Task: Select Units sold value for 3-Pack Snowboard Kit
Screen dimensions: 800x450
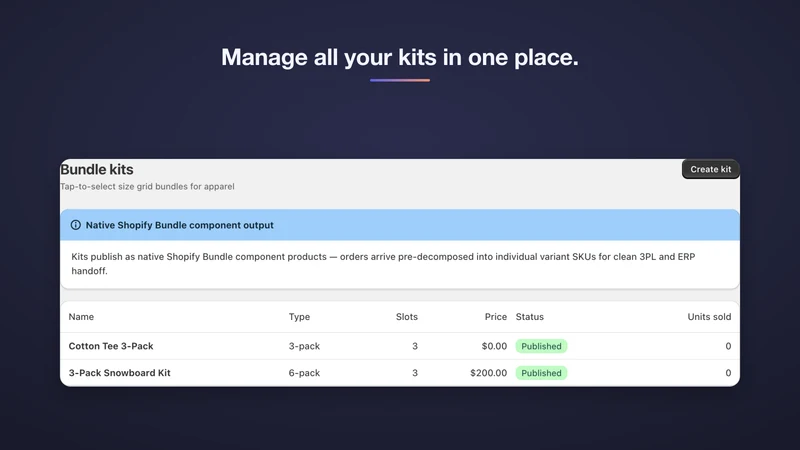Action: pos(728,373)
